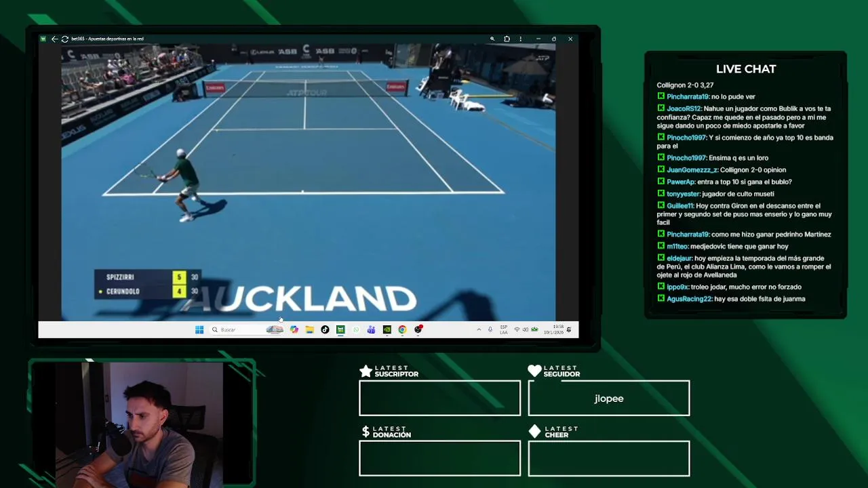Click the Latest Suscriptor box
868x488 pixels.
click(440, 398)
